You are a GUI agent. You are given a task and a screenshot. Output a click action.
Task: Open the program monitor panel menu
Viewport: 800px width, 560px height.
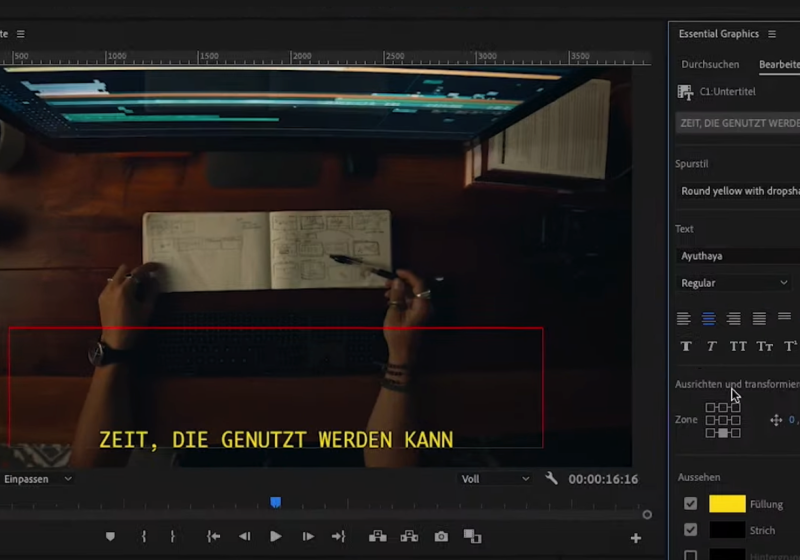[20, 34]
